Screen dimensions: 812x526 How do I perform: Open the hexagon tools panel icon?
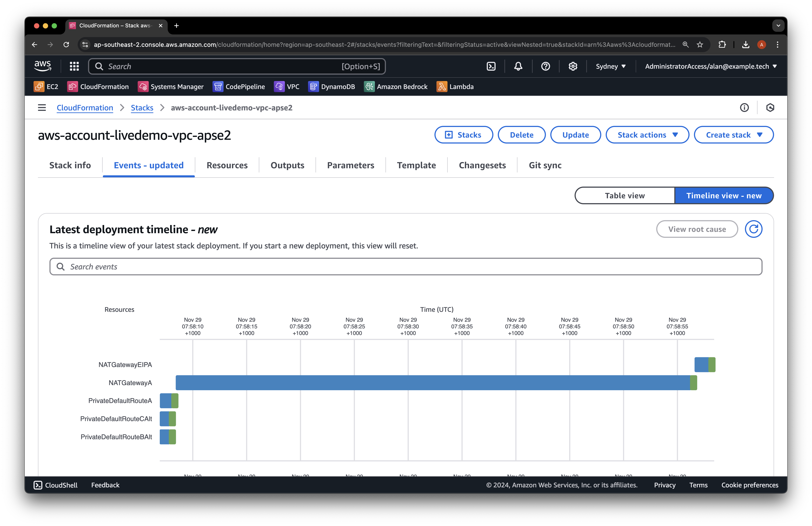[770, 108]
